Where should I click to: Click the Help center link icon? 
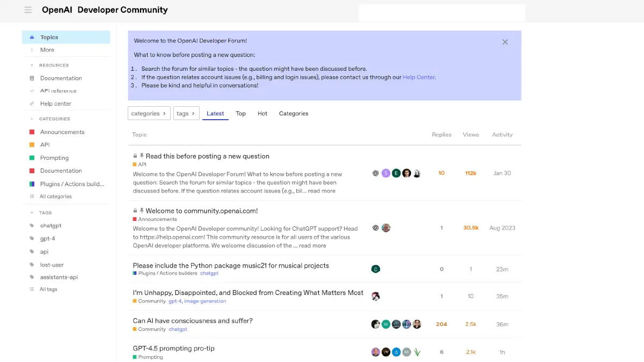click(x=32, y=104)
